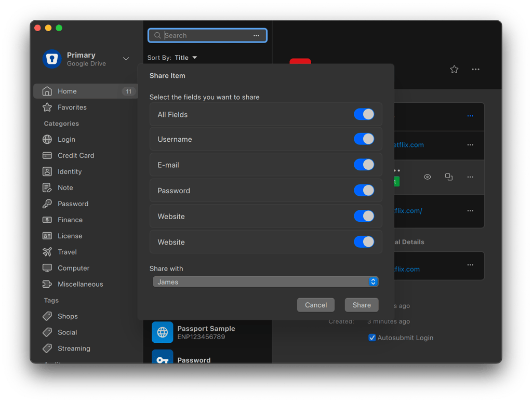Open the blue ellipsis menu in top detail row
Screen dimensions: 532x403
(x=470, y=116)
